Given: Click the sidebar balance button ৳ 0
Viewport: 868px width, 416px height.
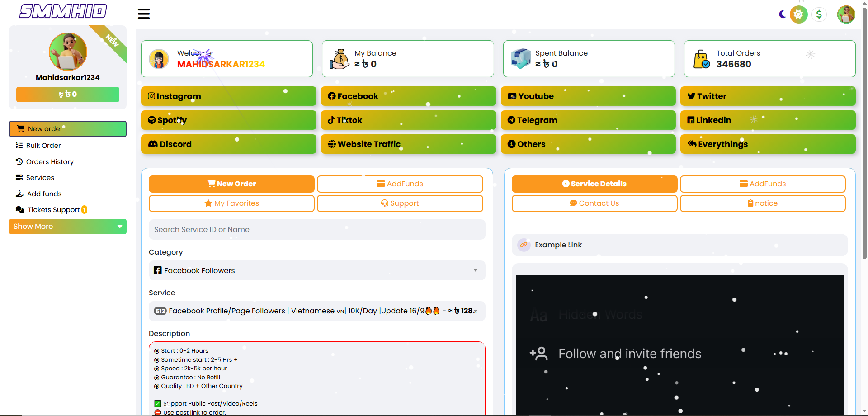Looking at the screenshot, I should pos(68,95).
